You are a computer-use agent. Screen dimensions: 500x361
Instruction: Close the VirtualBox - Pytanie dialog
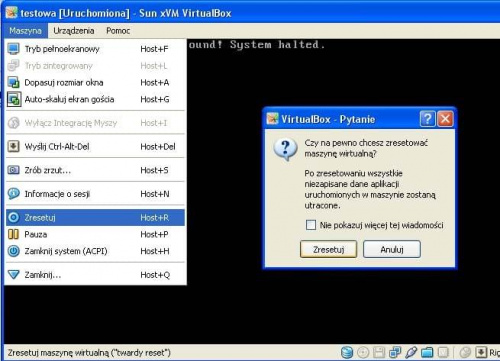coord(445,119)
